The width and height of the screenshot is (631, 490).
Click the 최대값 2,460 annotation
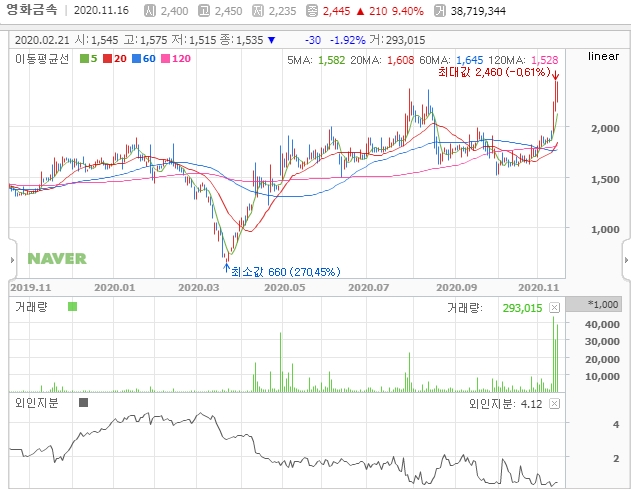click(x=494, y=72)
